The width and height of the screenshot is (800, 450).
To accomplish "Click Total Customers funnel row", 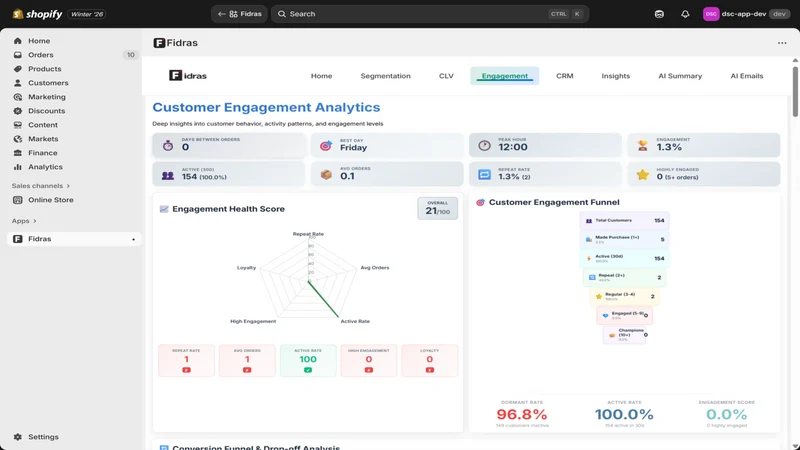I will click(624, 220).
